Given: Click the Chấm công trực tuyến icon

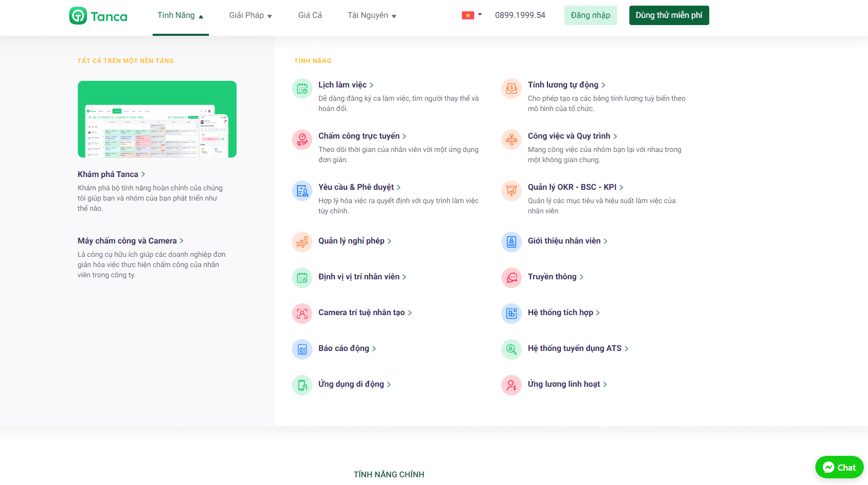Looking at the screenshot, I should click(x=302, y=140).
